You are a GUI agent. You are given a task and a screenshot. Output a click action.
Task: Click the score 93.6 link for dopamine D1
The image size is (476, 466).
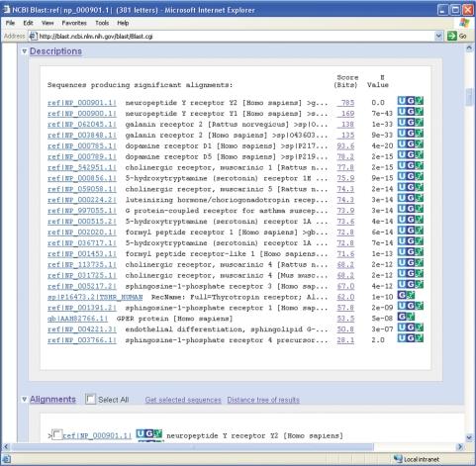click(345, 145)
